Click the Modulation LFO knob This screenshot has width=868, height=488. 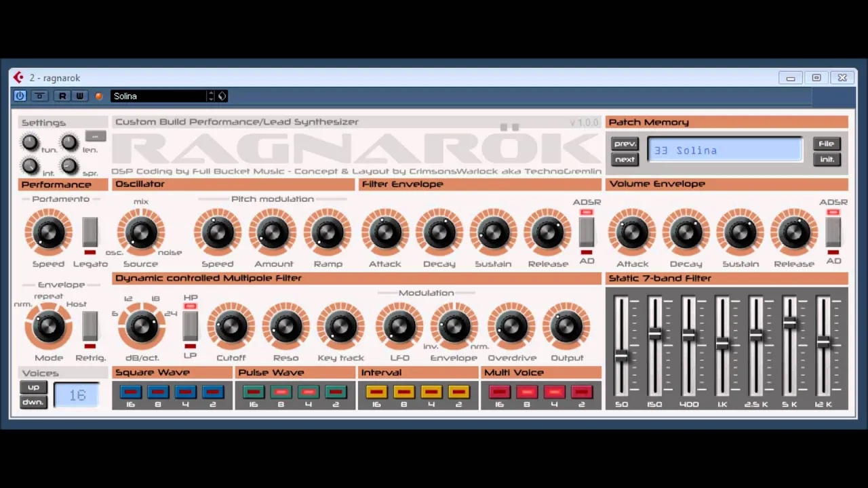click(x=399, y=327)
